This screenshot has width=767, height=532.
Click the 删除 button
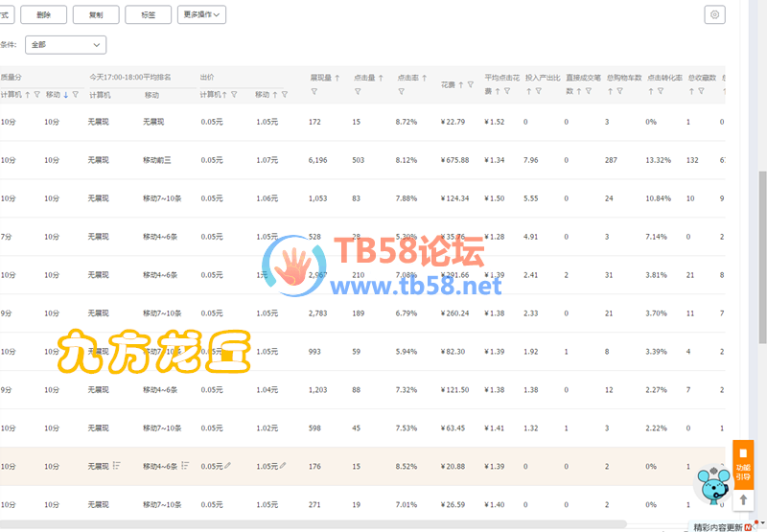click(x=43, y=14)
